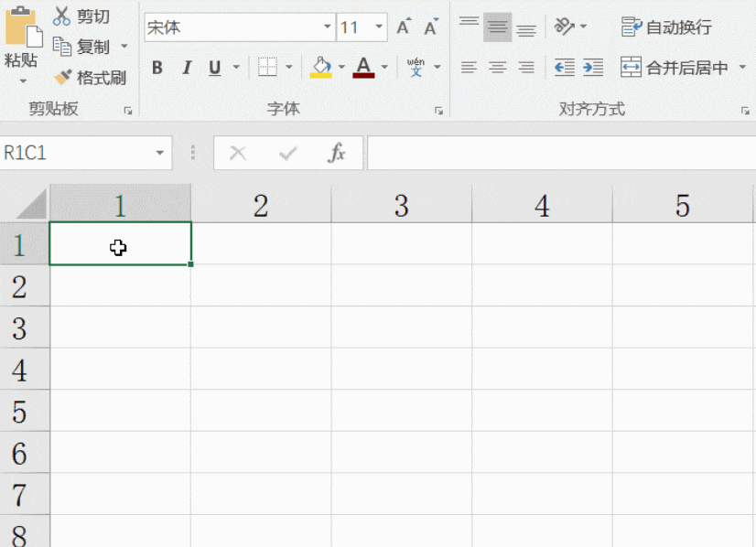Decrease font size with the smaller A icon
The height and width of the screenshot is (547, 756).
[x=431, y=27]
